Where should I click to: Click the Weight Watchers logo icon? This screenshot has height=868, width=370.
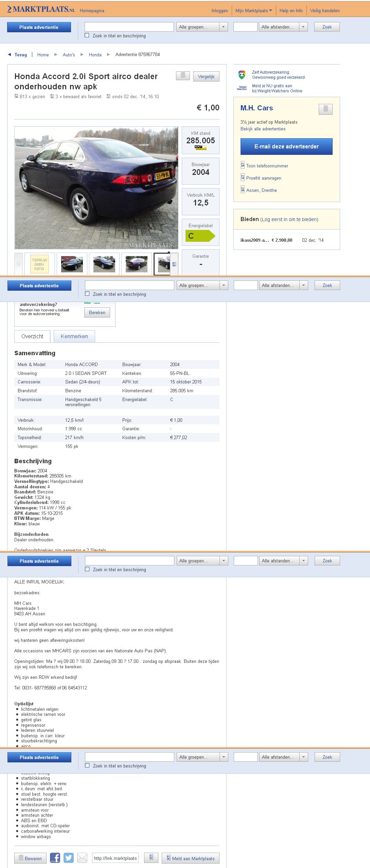point(242,88)
